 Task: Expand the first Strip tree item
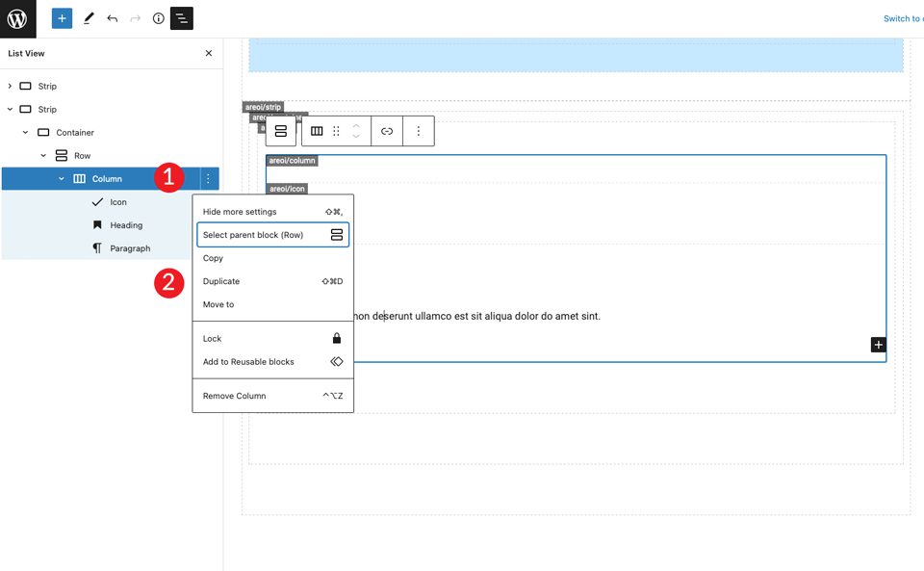point(11,87)
